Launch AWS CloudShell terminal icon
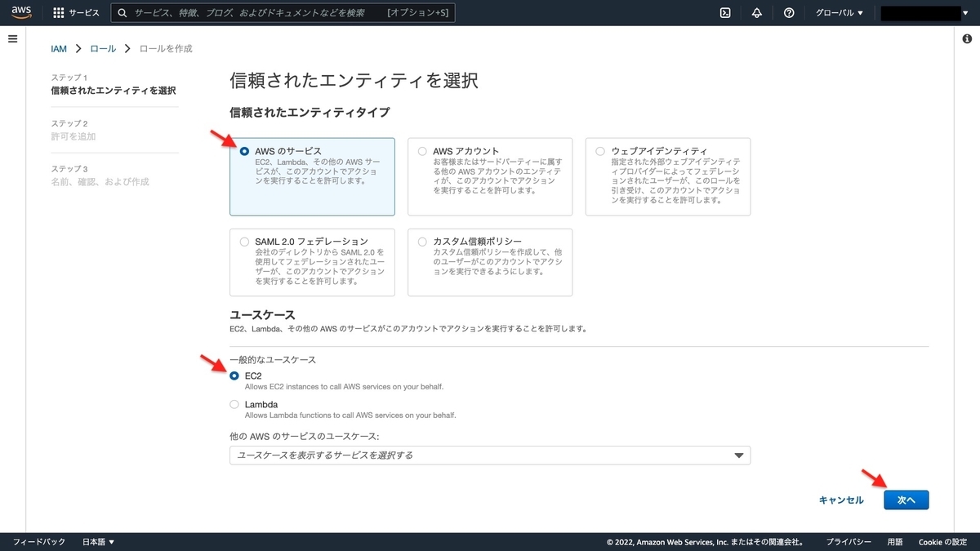 pyautogui.click(x=724, y=13)
